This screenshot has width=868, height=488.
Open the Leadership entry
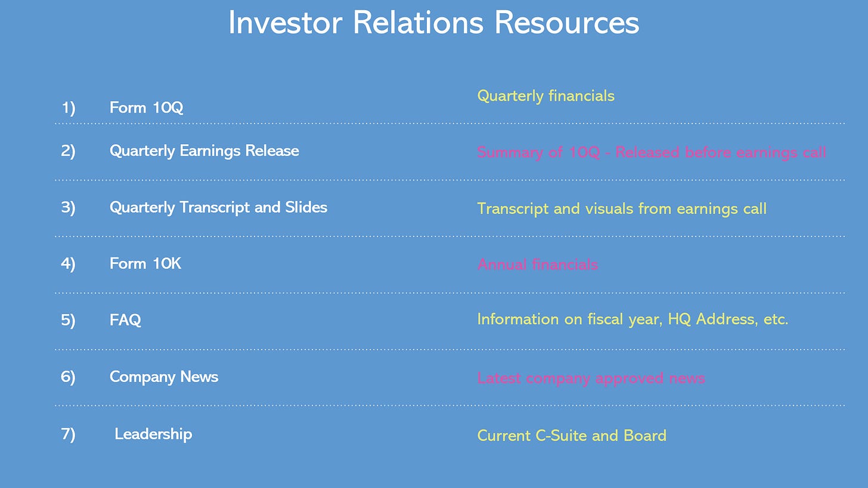coord(153,434)
